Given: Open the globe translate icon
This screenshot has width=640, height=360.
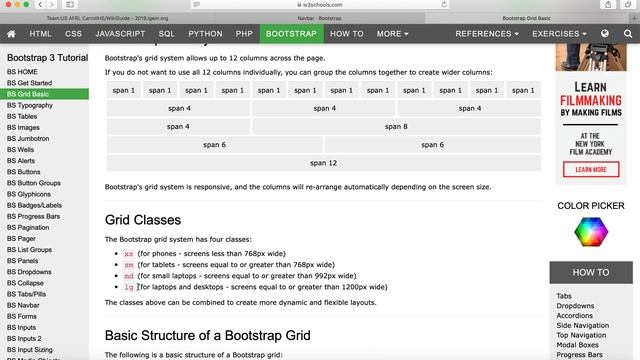Looking at the screenshot, I should pos(604,34).
